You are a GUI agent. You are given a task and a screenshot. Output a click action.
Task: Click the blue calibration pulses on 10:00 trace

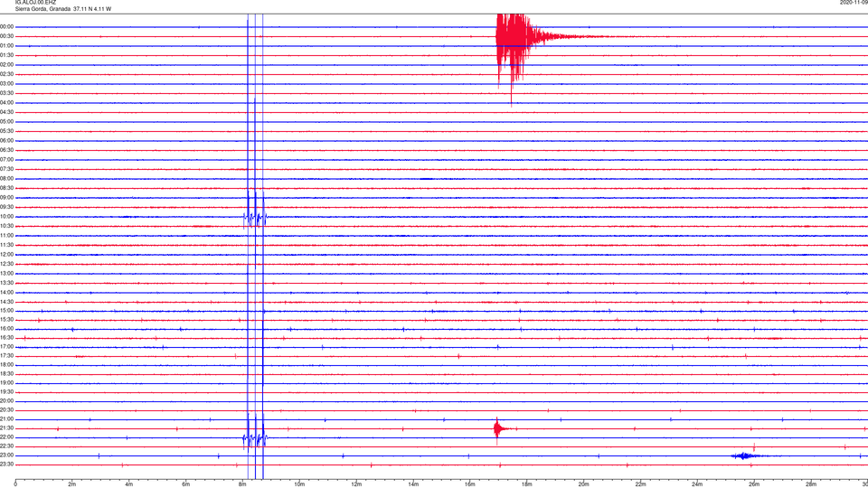[x=255, y=218]
